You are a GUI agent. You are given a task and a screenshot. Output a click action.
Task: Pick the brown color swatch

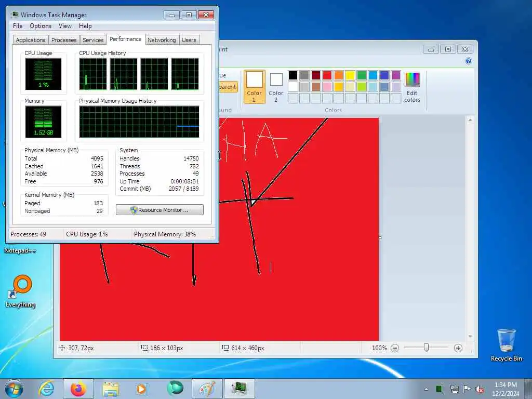click(x=316, y=87)
